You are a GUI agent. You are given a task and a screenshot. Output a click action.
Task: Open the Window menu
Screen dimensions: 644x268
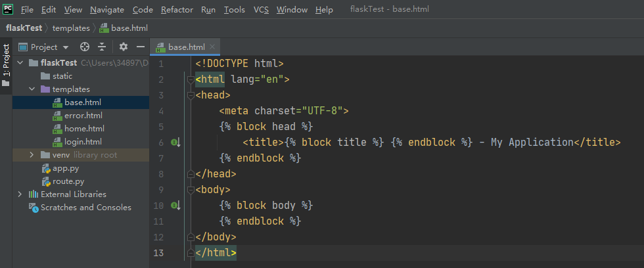coord(292,9)
